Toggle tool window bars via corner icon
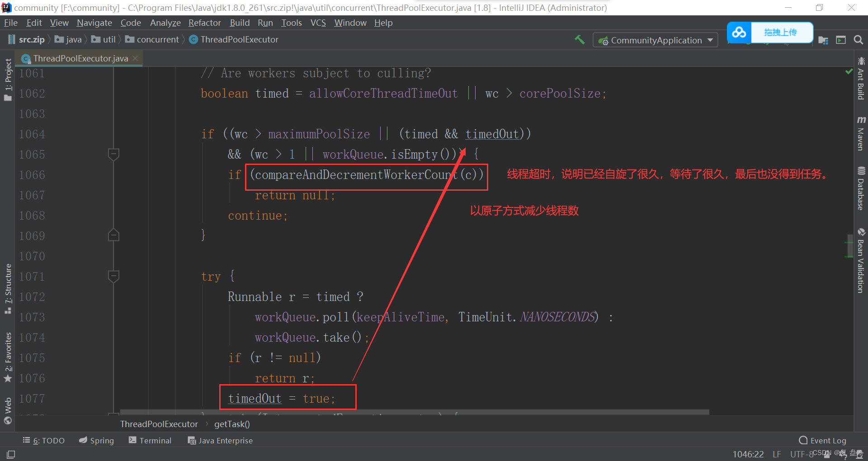 click(11, 454)
